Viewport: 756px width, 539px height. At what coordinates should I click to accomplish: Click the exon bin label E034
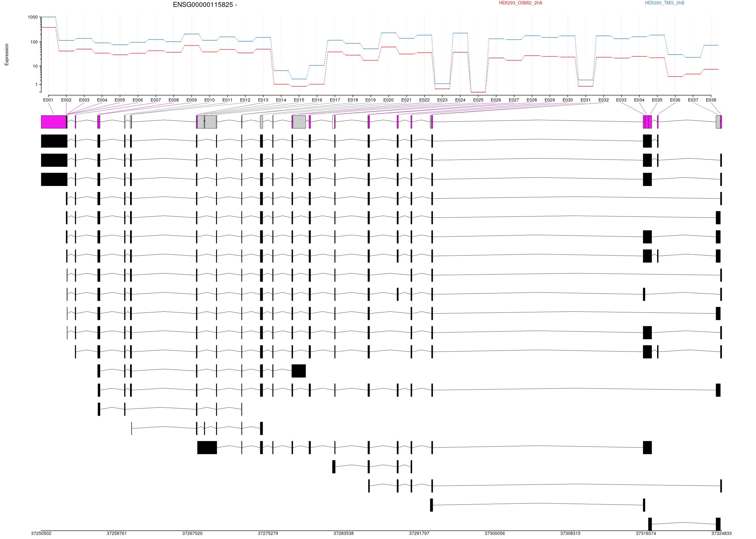[639, 100]
